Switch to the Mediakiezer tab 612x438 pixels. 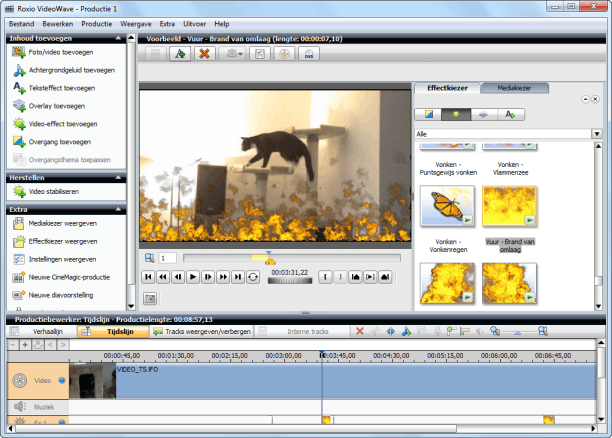point(514,88)
